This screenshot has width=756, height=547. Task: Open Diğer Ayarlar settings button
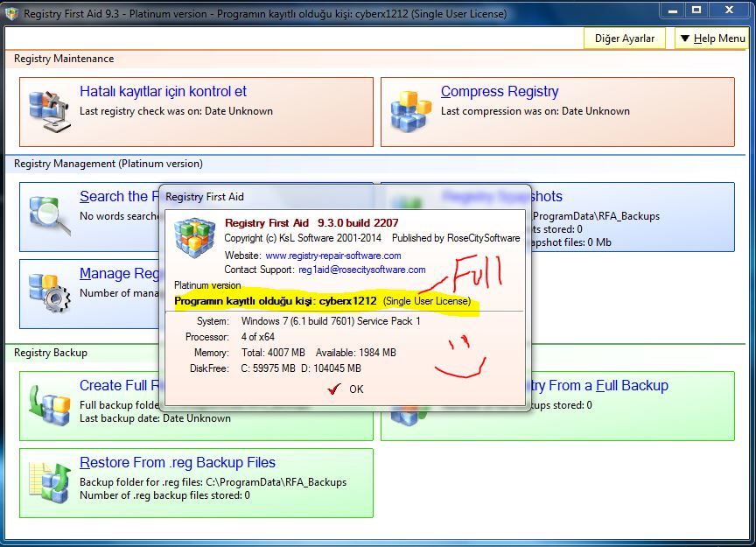[x=625, y=39]
